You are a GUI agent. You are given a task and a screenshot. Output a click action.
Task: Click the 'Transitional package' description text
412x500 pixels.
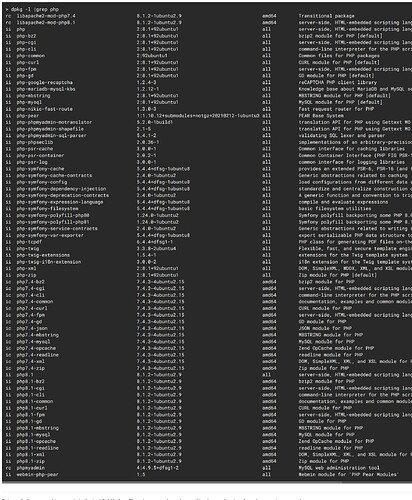coord(326,16)
